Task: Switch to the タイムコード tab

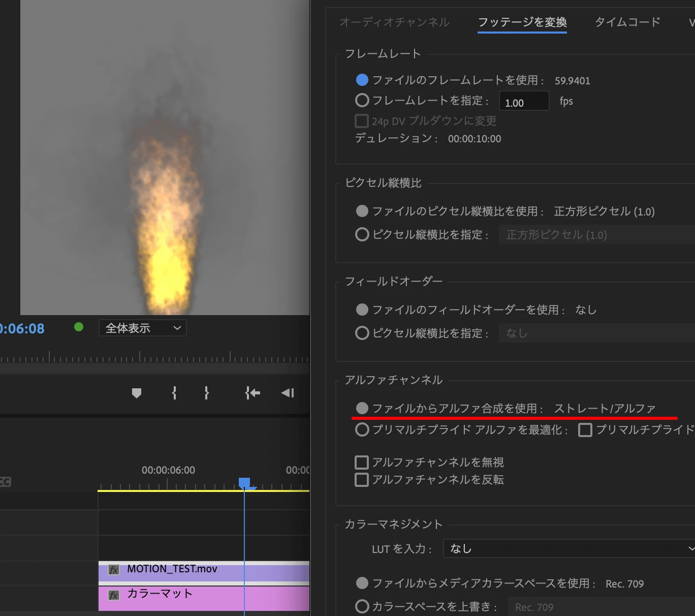Action: click(627, 22)
